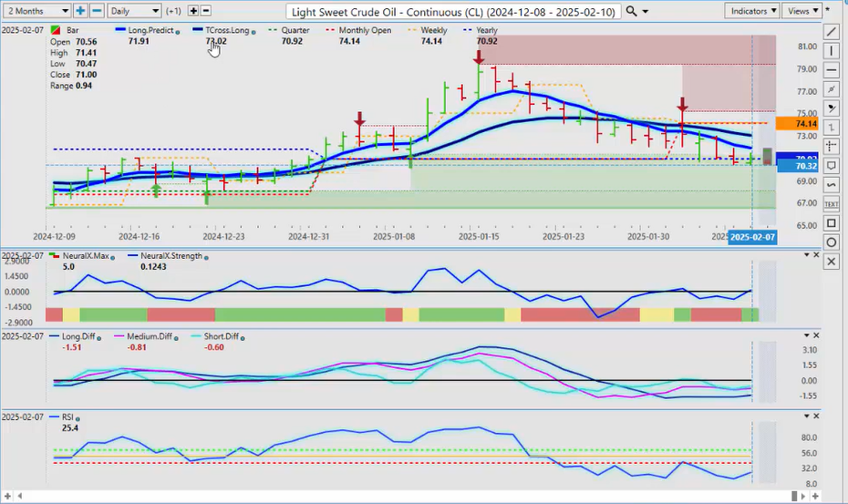Select the ellipse drawing tool
Viewport: 848px width, 504px height.
[x=832, y=242]
